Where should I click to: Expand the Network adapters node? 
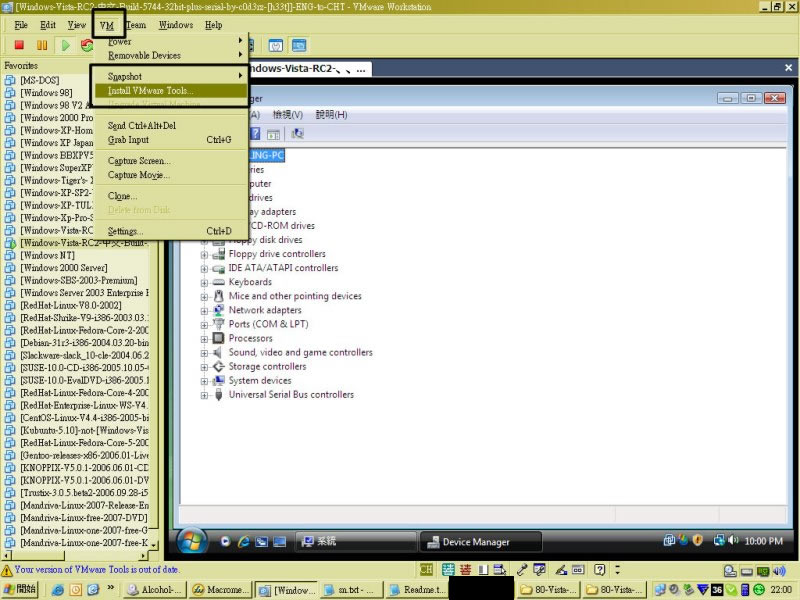point(204,311)
